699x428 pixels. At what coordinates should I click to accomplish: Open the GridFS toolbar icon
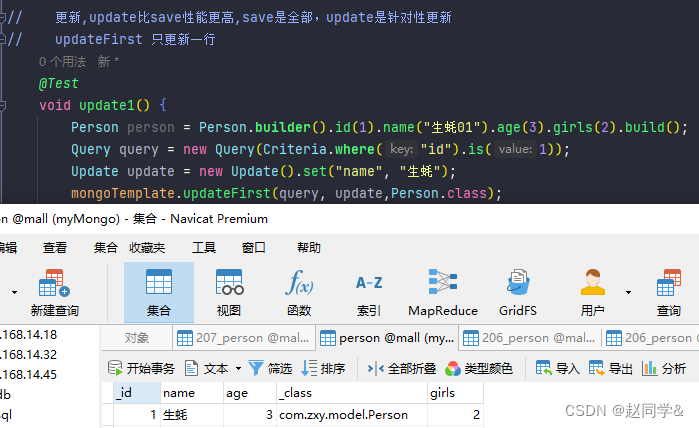(x=518, y=292)
